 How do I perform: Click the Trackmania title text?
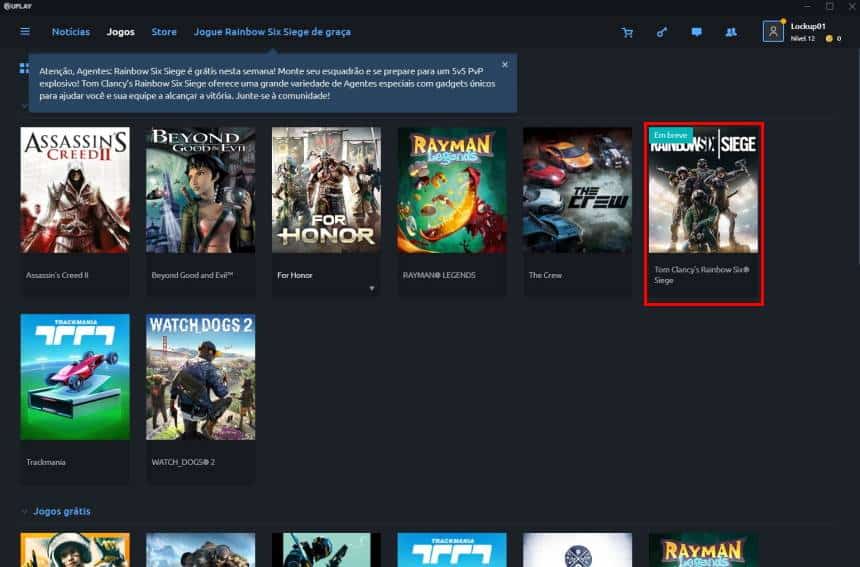tap(46, 462)
